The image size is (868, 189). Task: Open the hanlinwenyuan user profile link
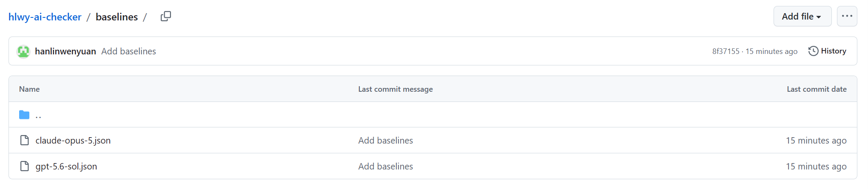65,51
